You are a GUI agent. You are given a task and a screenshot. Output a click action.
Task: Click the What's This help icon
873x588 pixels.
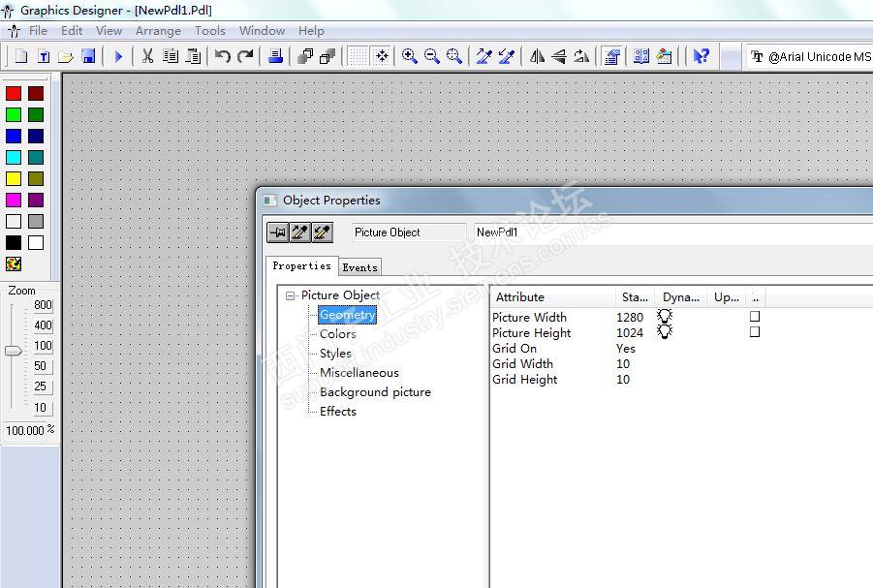(x=701, y=56)
